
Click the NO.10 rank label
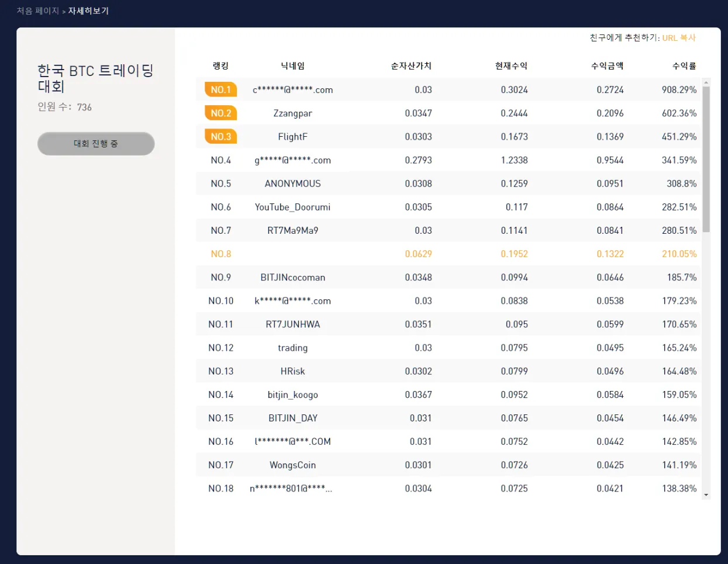click(220, 300)
